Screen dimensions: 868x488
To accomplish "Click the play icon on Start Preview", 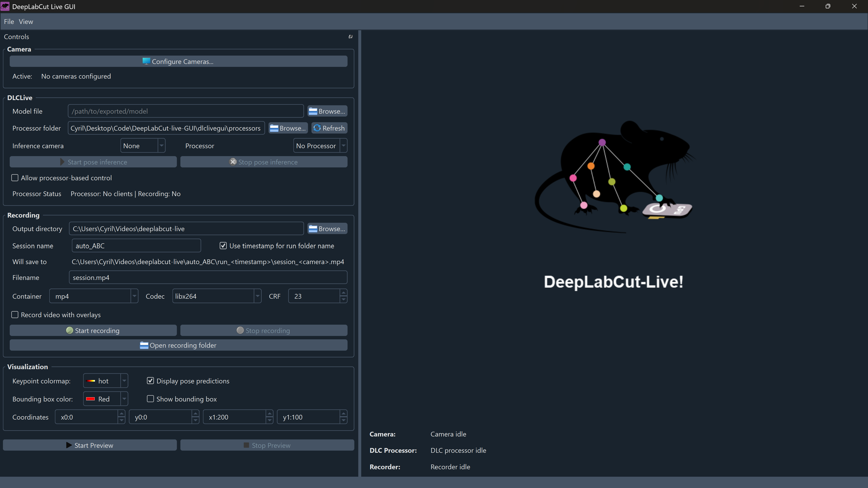I will (x=69, y=445).
